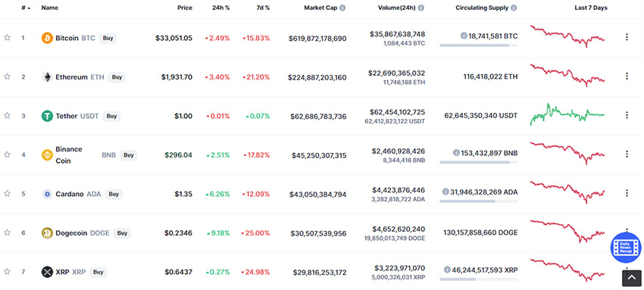Click the Dogecoin logo icon

tap(47, 233)
